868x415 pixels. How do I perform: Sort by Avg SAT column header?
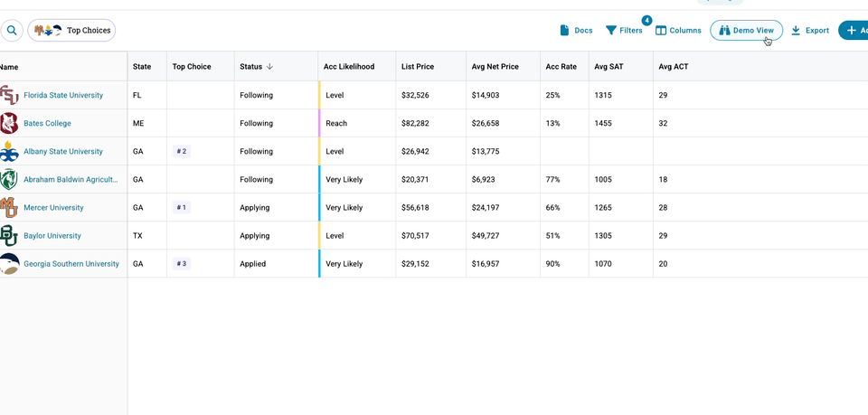(609, 66)
